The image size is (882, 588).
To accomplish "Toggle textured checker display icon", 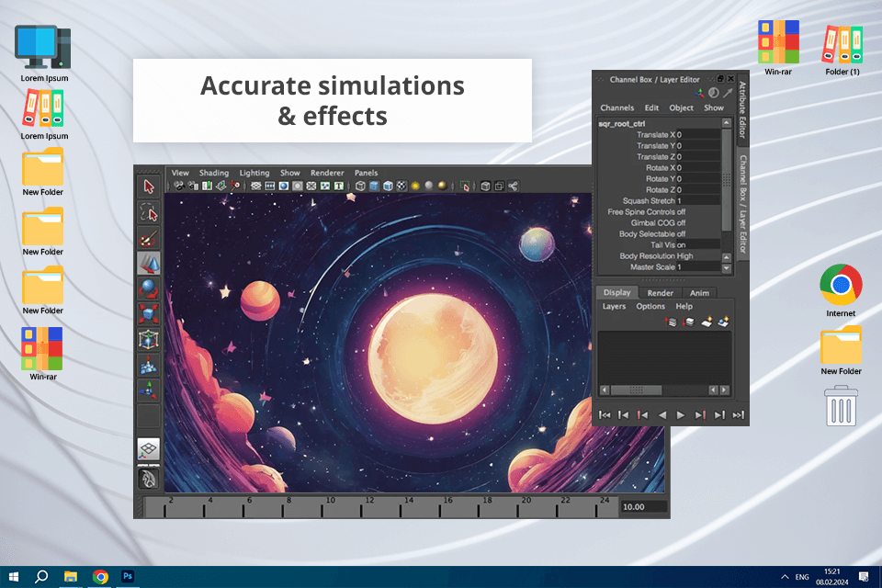I will pos(401,186).
